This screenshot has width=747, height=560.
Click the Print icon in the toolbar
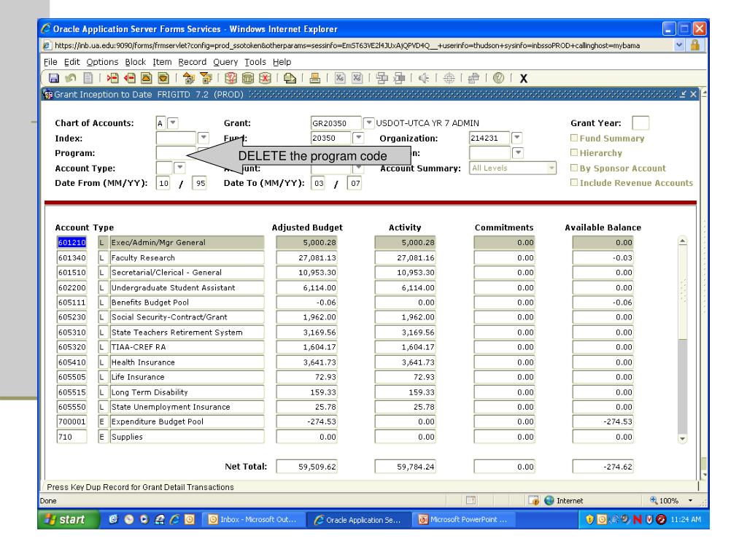(315, 78)
